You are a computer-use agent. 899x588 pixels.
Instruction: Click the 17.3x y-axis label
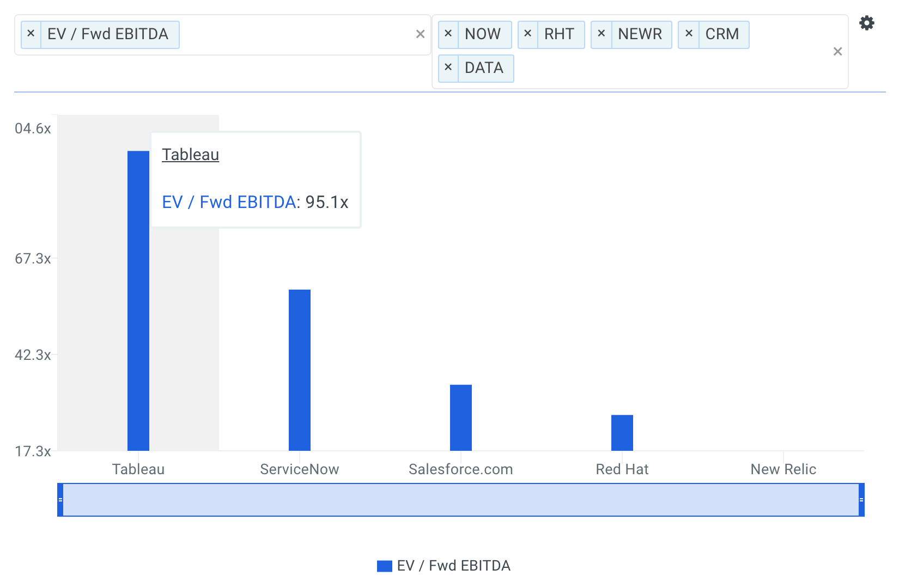(x=33, y=451)
